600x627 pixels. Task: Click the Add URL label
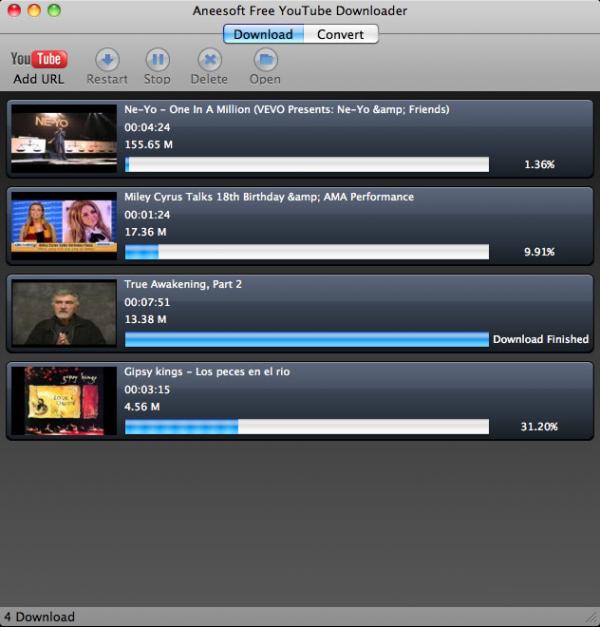coord(38,79)
